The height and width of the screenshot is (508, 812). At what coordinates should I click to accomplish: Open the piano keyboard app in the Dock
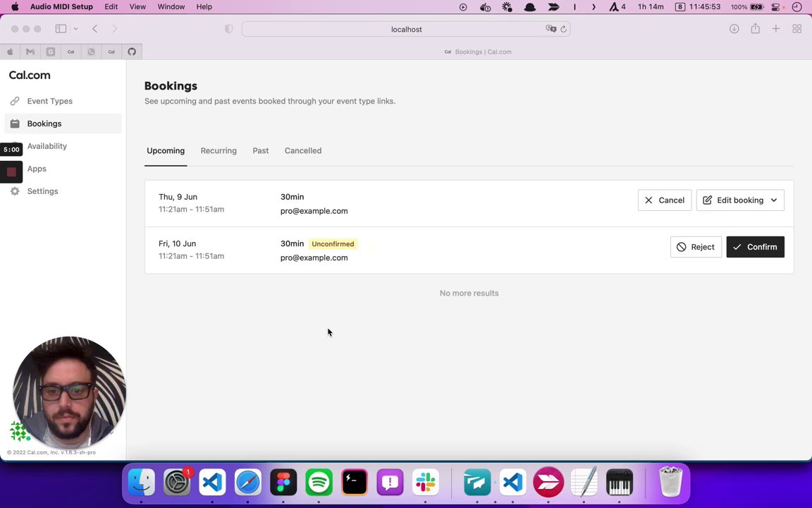620,482
